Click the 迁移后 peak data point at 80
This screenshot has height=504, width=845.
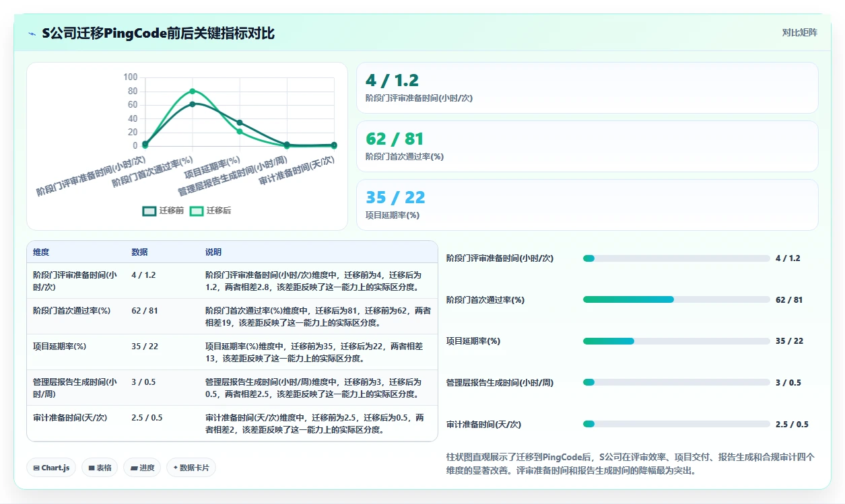pos(193,91)
